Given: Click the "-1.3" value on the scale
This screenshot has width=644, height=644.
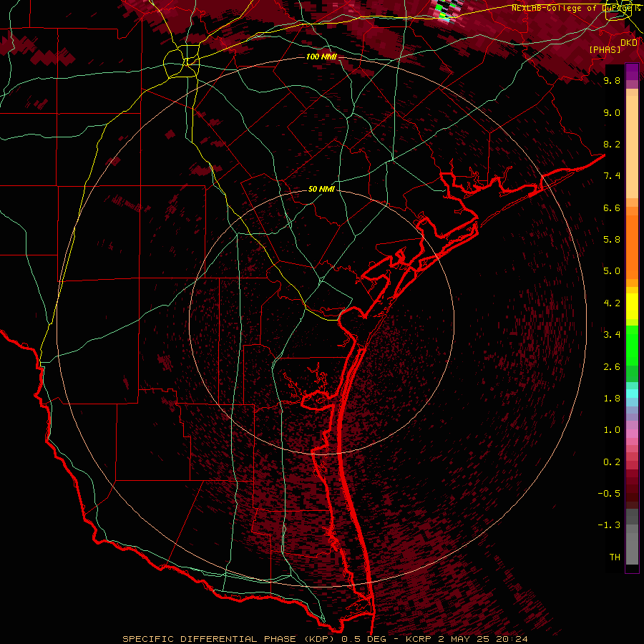Looking at the screenshot, I should 609,525.
